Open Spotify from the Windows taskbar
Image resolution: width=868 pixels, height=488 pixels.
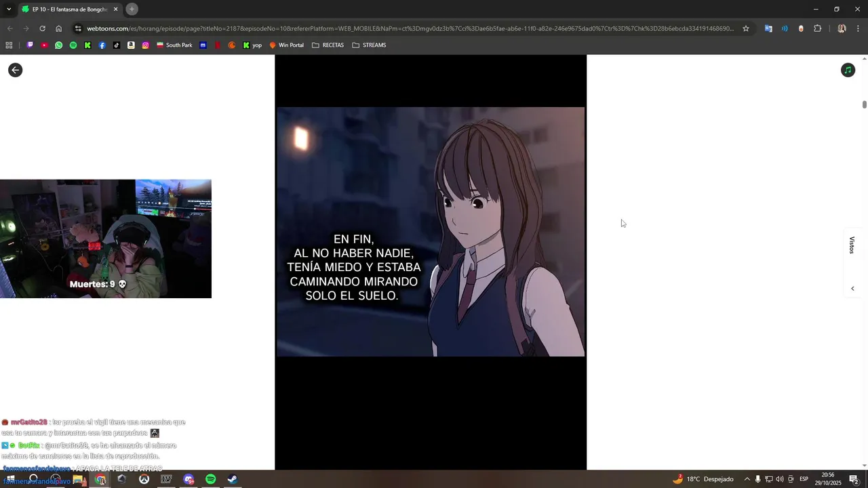tap(210, 479)
